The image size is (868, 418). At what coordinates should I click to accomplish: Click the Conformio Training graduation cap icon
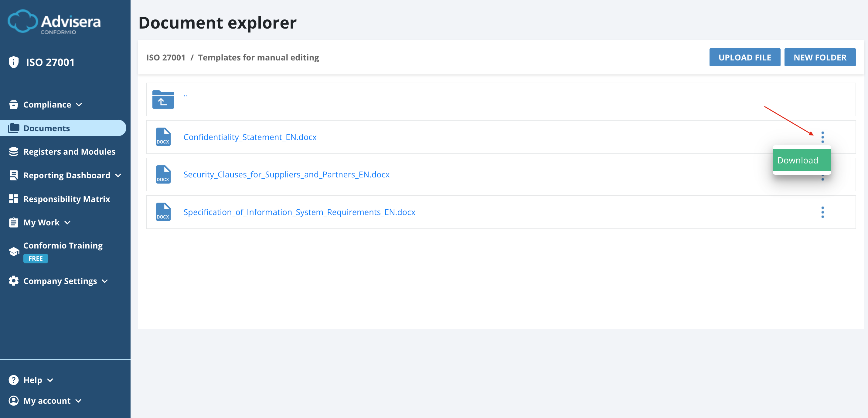(13, 252)
